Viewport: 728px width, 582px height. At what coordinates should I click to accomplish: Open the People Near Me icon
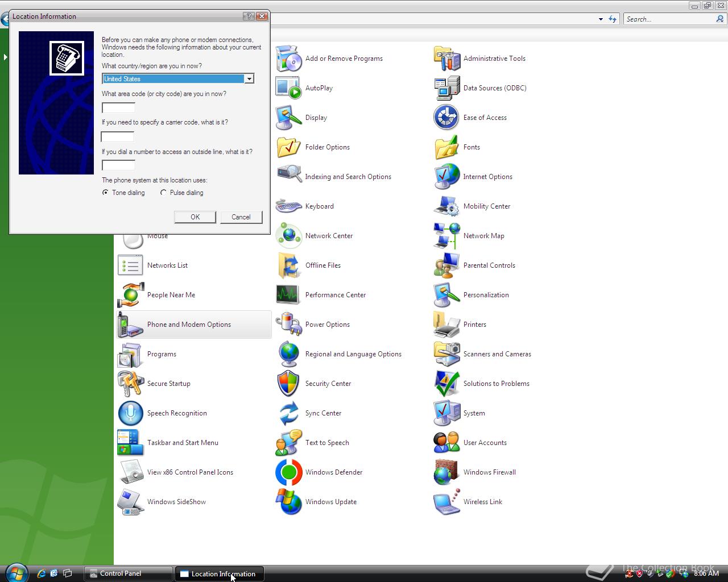[x=131, y=295]
